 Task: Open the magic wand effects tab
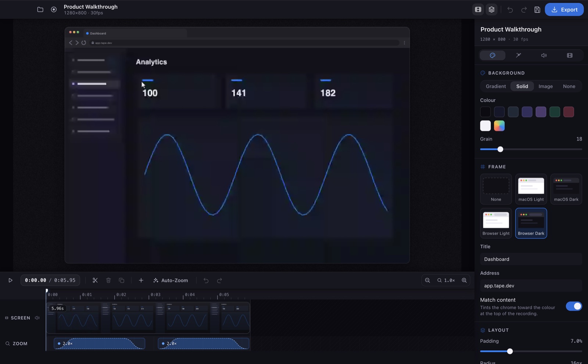click(x=518, y=55)
